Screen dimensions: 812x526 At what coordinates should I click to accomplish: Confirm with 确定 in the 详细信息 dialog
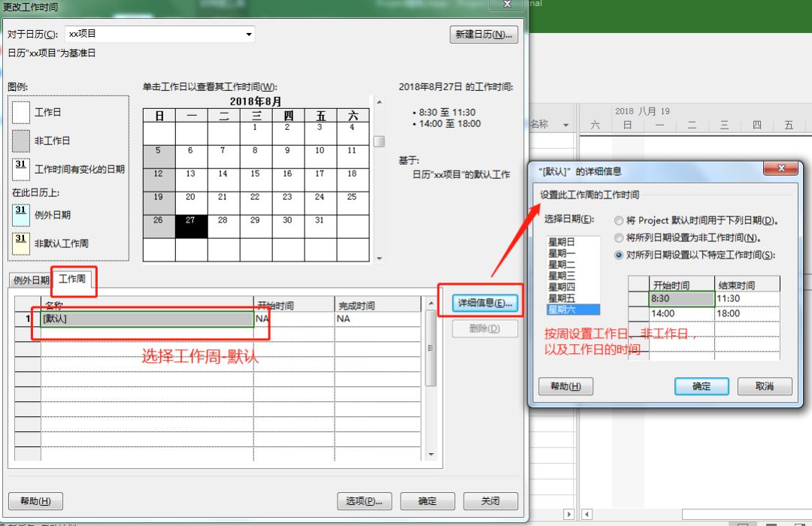(x=701, y=386)
